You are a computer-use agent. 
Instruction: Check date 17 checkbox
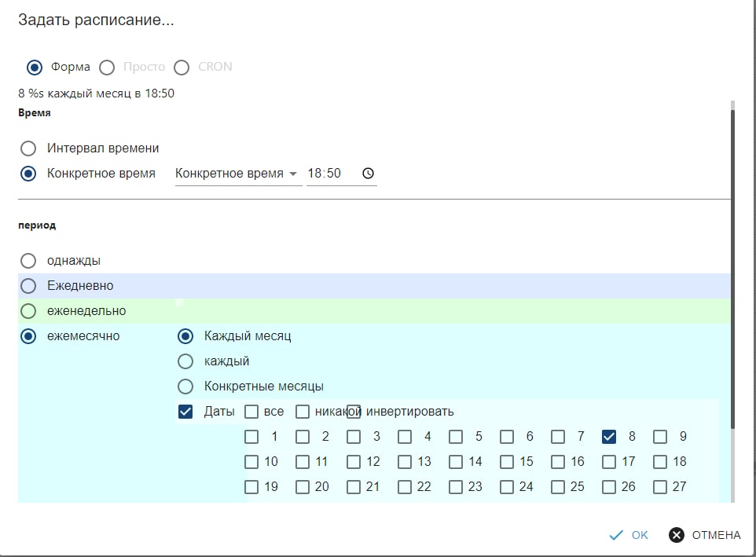(609, 462)
